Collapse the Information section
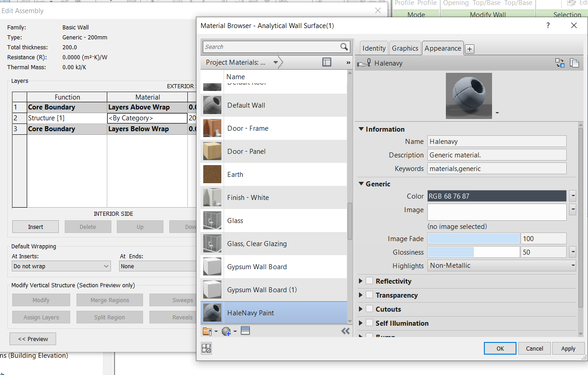This screenshot has height=375, width=588. coord(361,129)
